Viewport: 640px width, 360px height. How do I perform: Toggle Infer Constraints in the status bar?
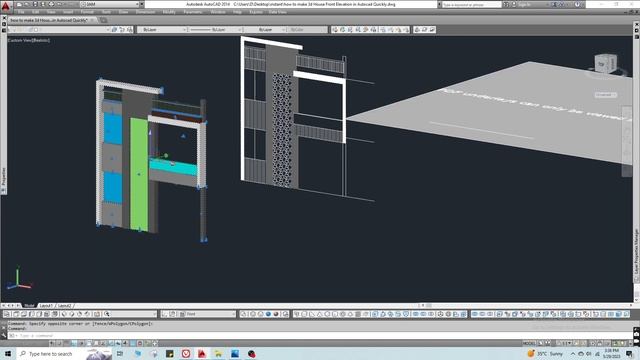coord(52,344)
